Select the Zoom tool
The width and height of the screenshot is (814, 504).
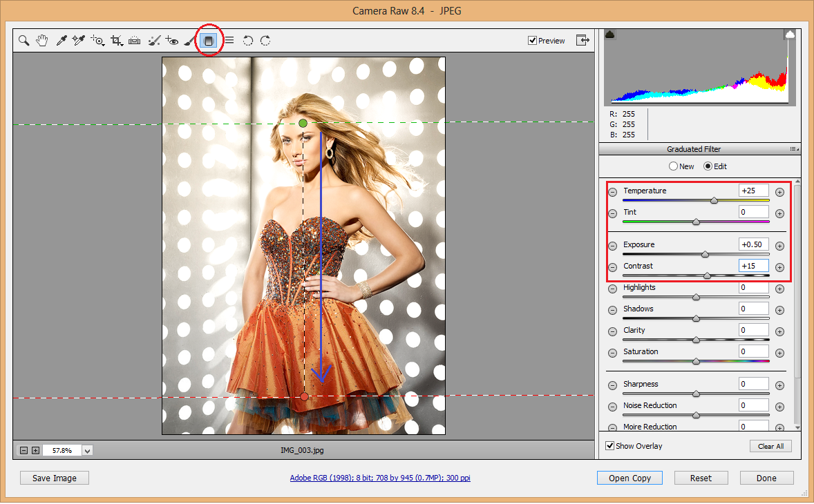click(x=23, y=40)
